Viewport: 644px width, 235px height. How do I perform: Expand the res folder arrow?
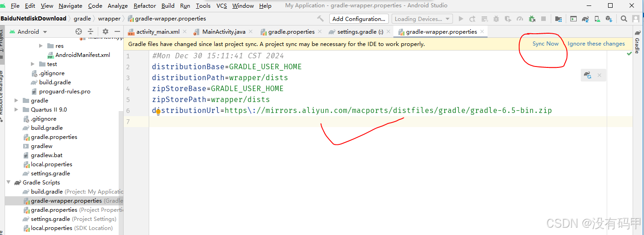(40, 46)
